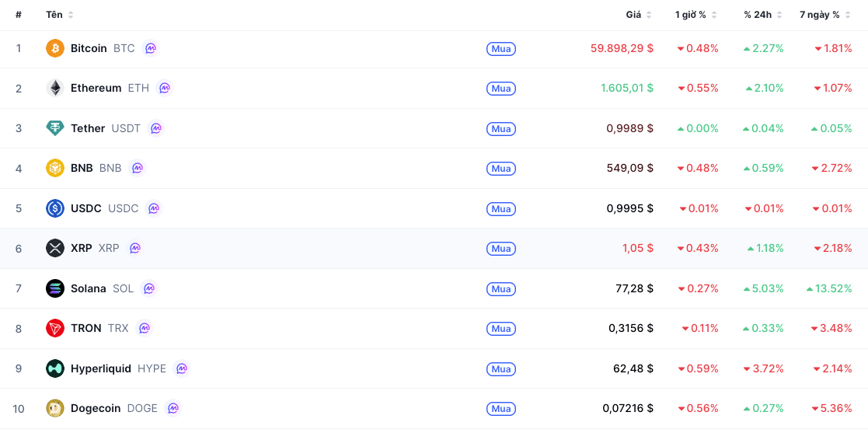Image resolution: width=868 pixels, height=433 pixels.
Task: Click the TRON red logo icon
Action: pos(55,328)
